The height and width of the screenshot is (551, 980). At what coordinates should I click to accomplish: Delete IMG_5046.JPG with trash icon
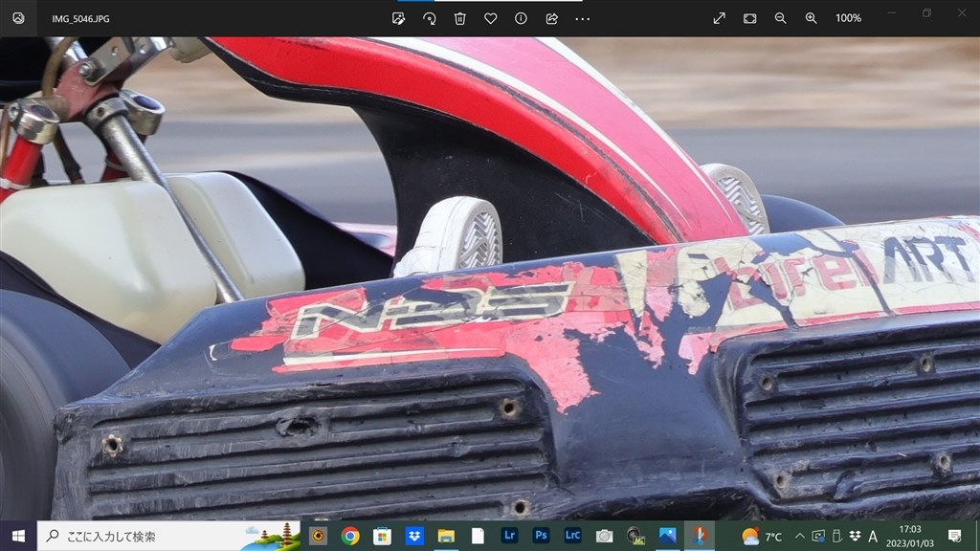[460, 19]
